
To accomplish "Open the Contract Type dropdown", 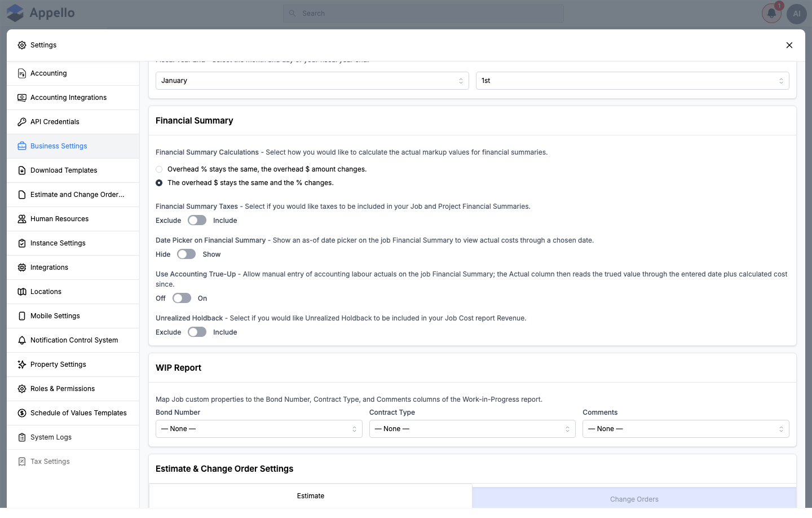I will [473, 429].
